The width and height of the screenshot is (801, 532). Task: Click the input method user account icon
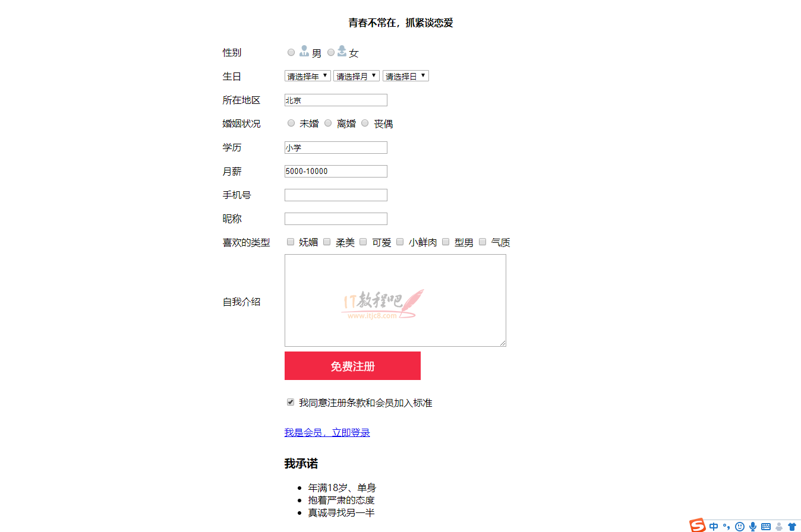[x=779, y=526]
